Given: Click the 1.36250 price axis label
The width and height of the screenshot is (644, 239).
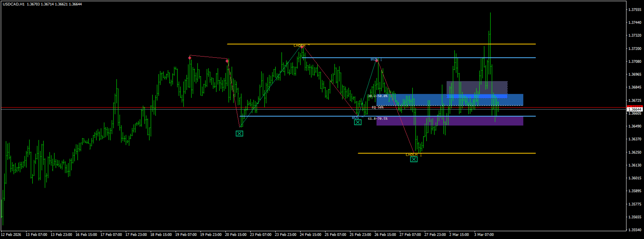Looking at the screenshot, I should pos(635,152).
